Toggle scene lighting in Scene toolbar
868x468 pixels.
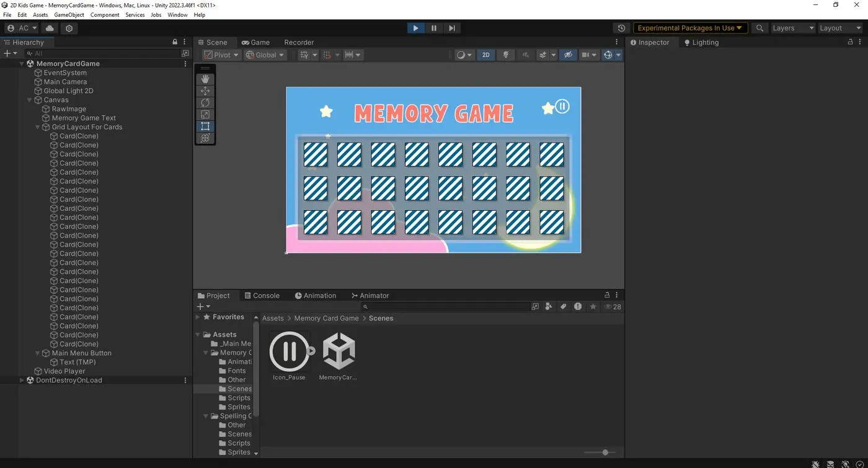(x=506, y=55)
